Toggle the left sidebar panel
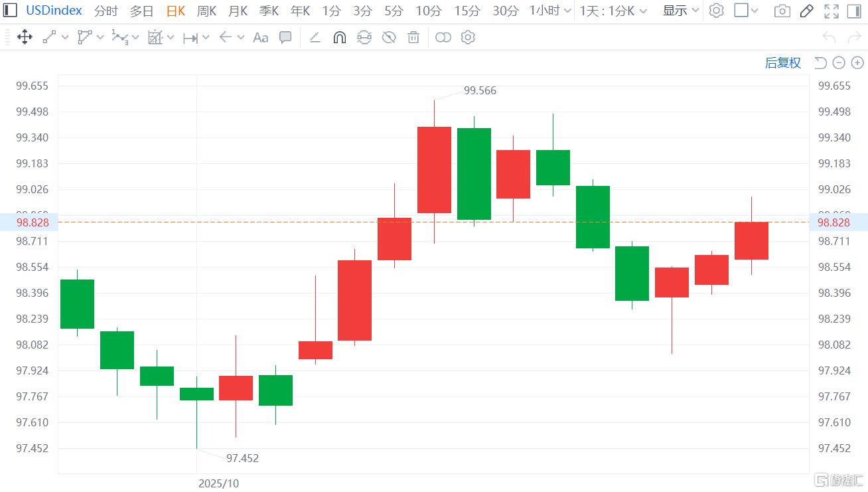 (x=11, y=11)
